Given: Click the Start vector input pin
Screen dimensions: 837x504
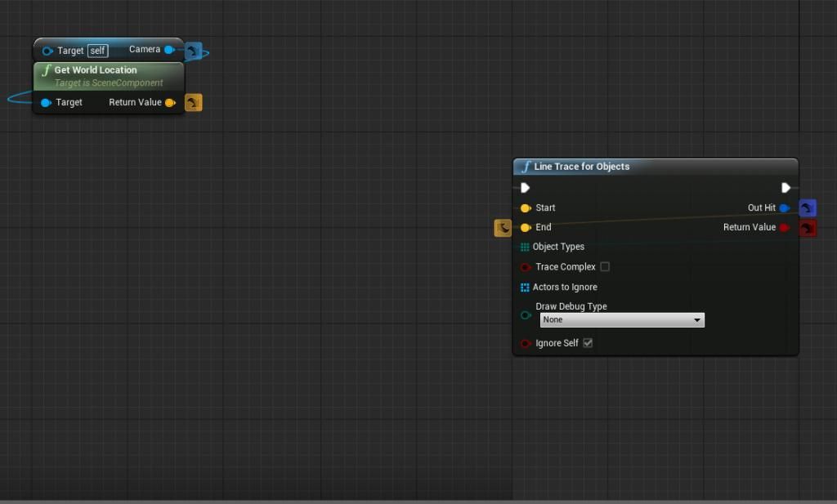Looking at the screenshot, I should pos(526,208).
